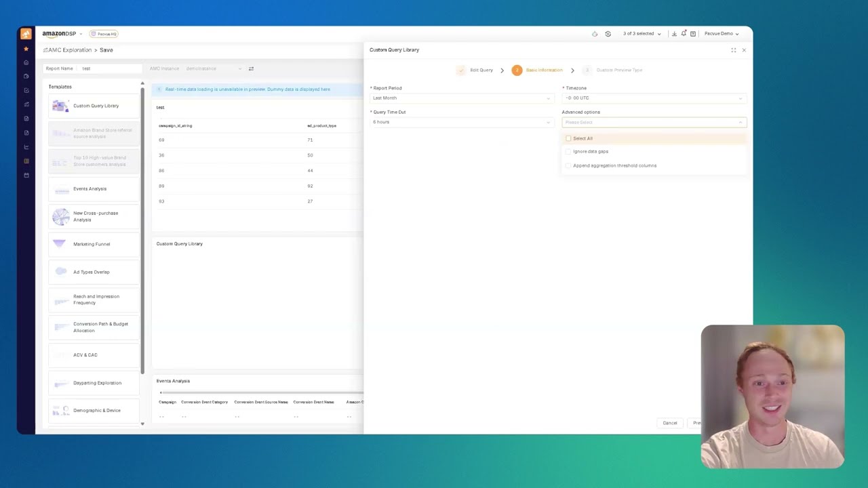Click the Pacvue logo icon in the sidebar
This screenshot has width=868, height=488.
(x=26, y=34)
